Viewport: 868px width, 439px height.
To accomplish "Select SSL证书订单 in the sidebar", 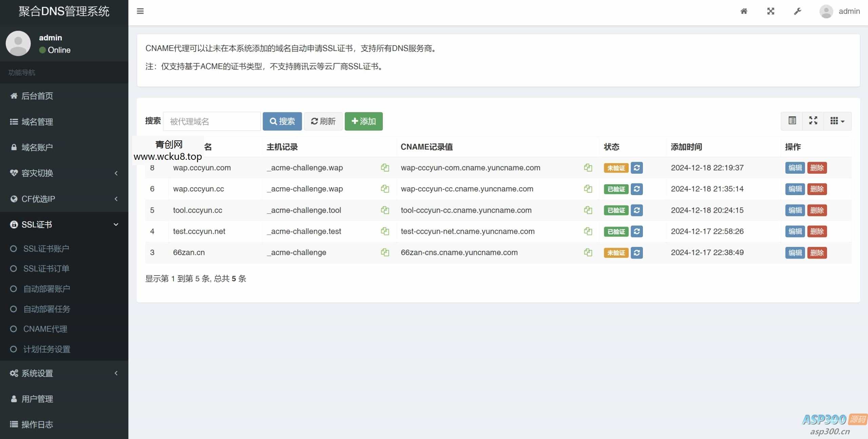I will (x=46, y=268).
